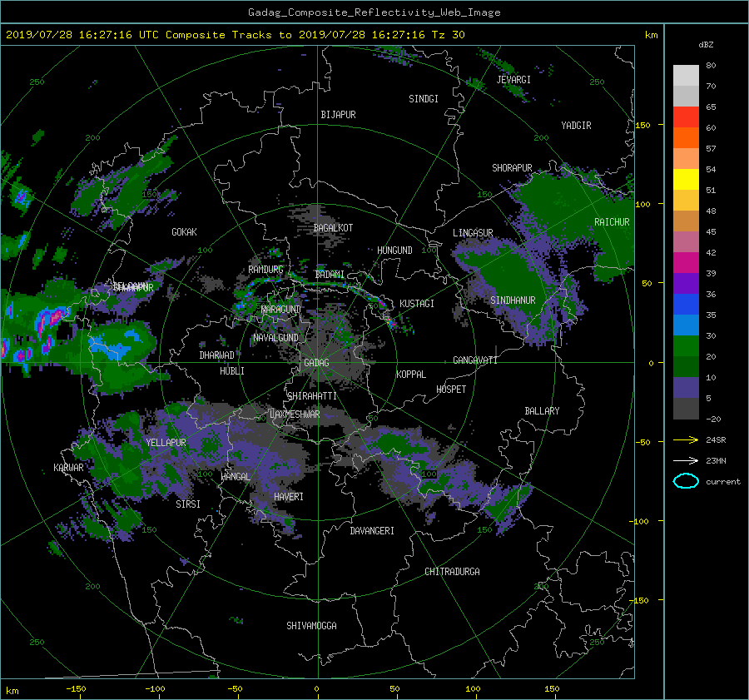Click the YADGIR city label

click(x=576, y=125)
